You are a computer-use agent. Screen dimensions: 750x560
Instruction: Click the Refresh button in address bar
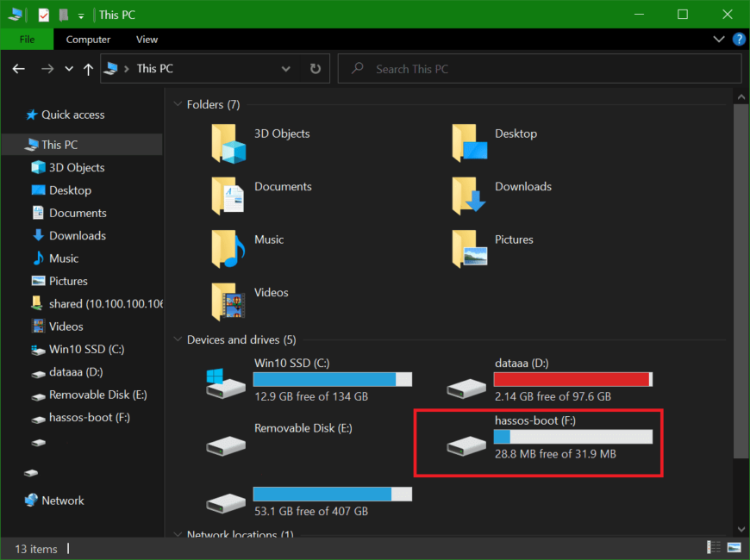tap(316, 69)
